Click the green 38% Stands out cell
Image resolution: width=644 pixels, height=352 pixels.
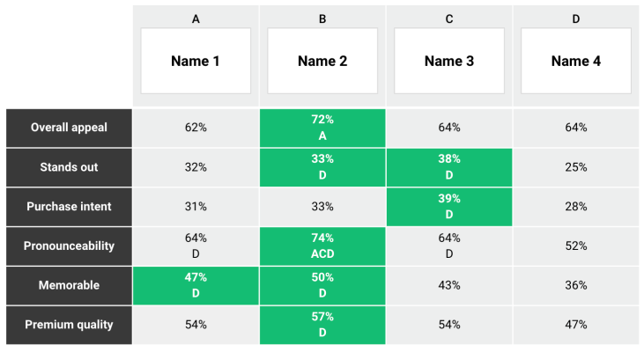pos(449,167)
